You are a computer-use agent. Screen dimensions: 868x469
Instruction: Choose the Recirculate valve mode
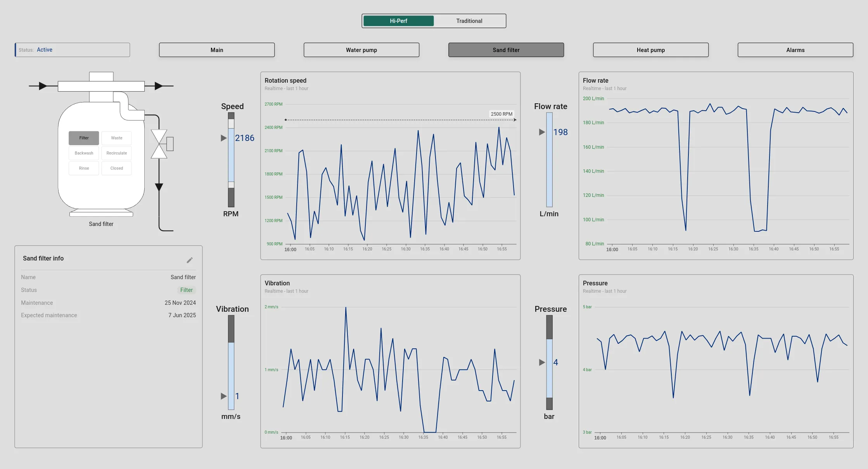(x=116, y=153)
